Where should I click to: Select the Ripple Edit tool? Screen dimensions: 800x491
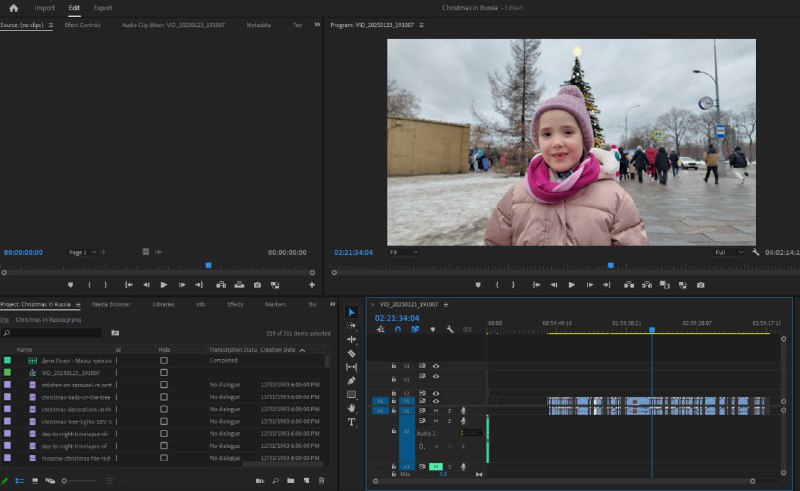[352, 339]
